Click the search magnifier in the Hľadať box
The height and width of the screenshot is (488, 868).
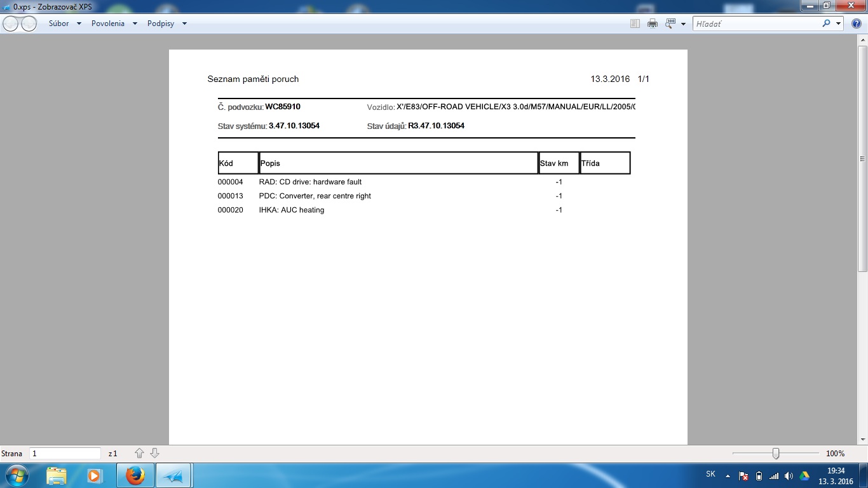coord(826,24)
